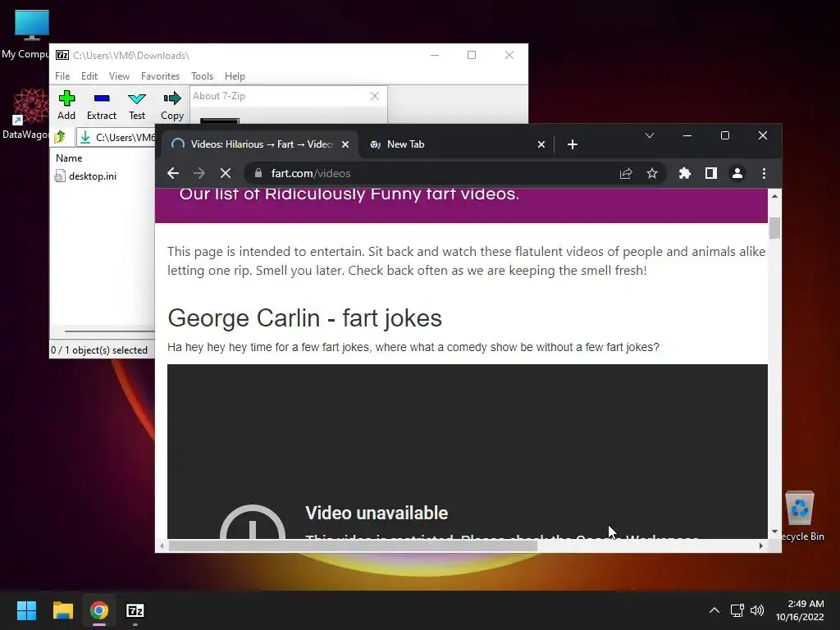Screen dimensions: 840x630
Task: Open File Explorer from taskbar
Action: (62, 610)
